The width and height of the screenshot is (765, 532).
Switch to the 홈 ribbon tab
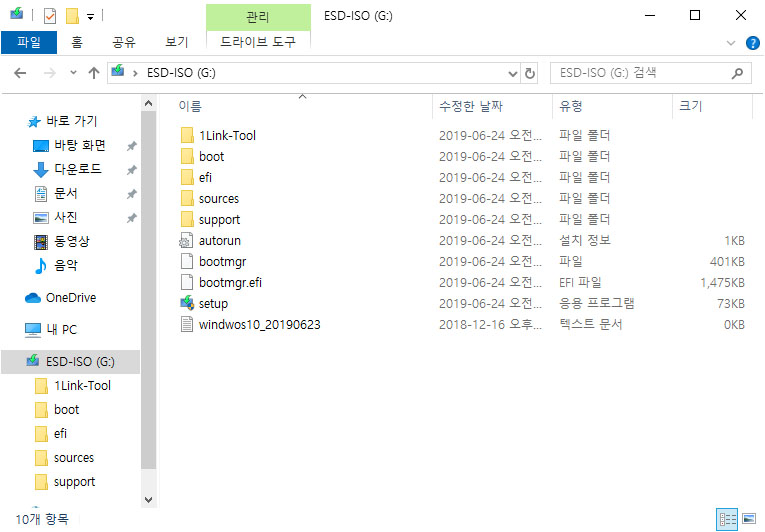[77, 42]
